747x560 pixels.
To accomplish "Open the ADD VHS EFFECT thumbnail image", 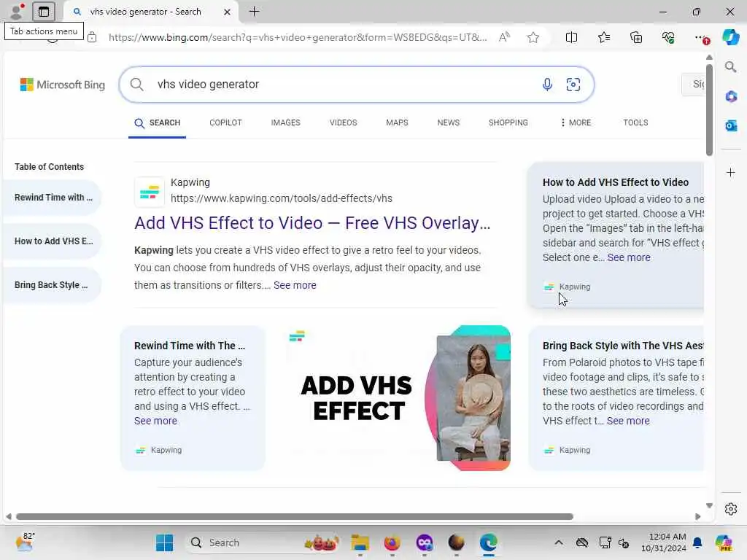I will pos(396,398).
